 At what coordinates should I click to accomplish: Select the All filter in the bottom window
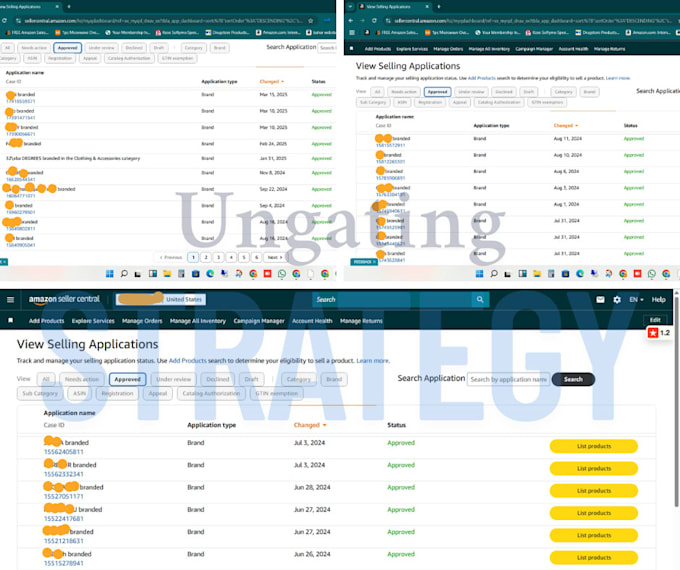click(x=46, y=379)
